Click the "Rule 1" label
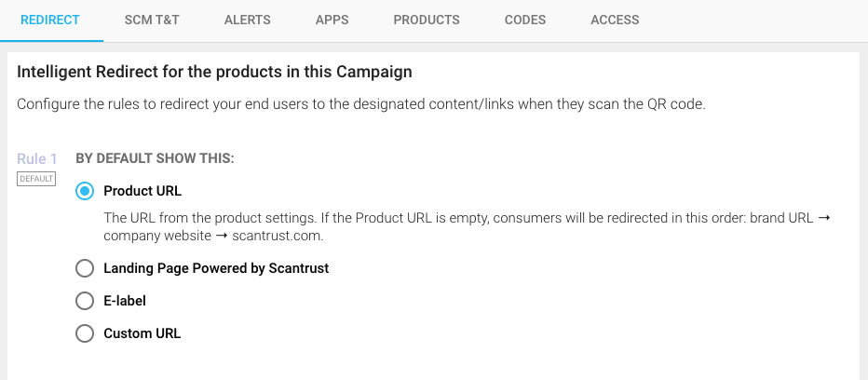 point(37,159)
